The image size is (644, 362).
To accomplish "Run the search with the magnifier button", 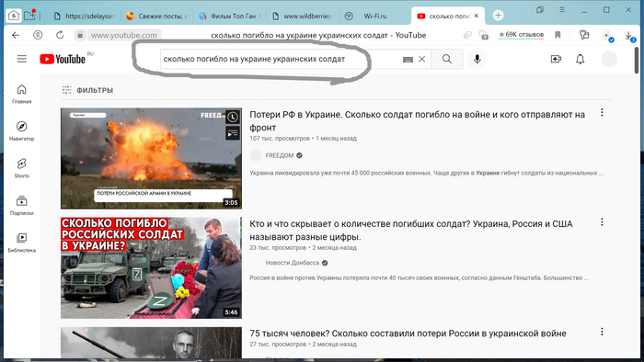I will coord(447,59).
